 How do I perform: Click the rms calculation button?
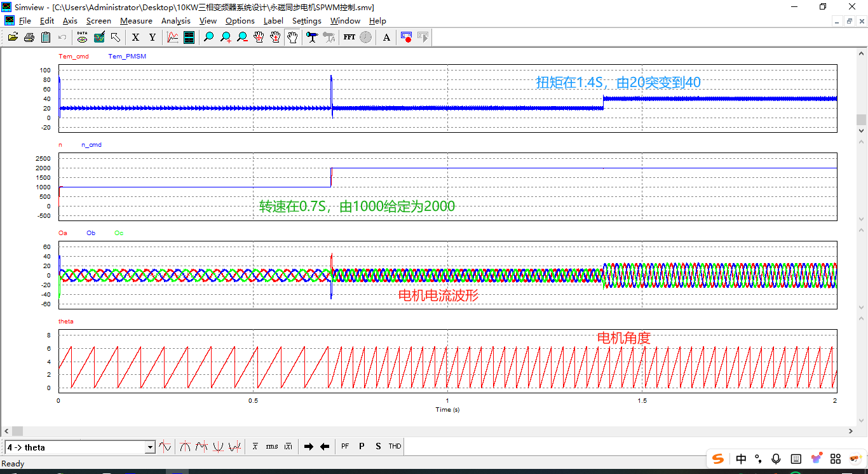coord(272,447)
